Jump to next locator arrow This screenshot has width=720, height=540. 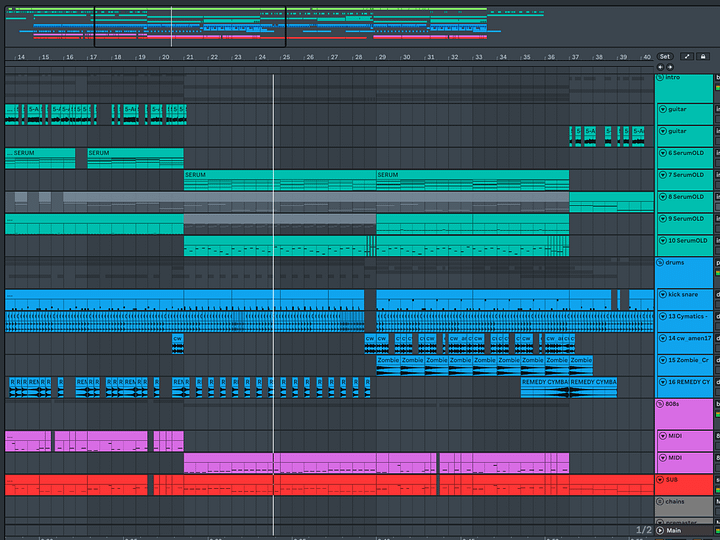click(669, 67)
